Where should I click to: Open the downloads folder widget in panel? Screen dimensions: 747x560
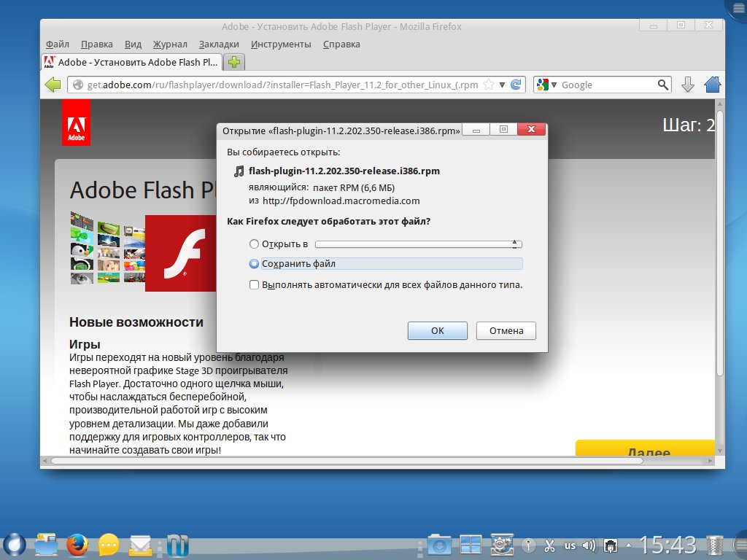click(x=438, y=544)
